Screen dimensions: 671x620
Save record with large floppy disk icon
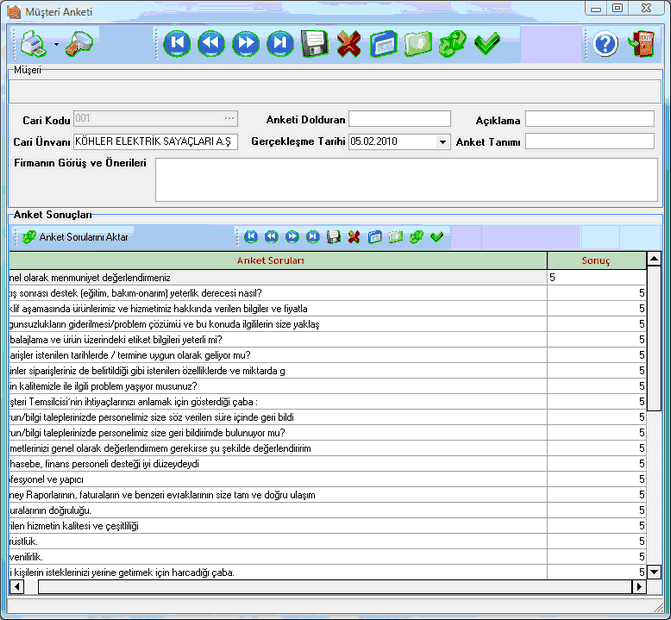pyautogui.click(x=315, y=43)
